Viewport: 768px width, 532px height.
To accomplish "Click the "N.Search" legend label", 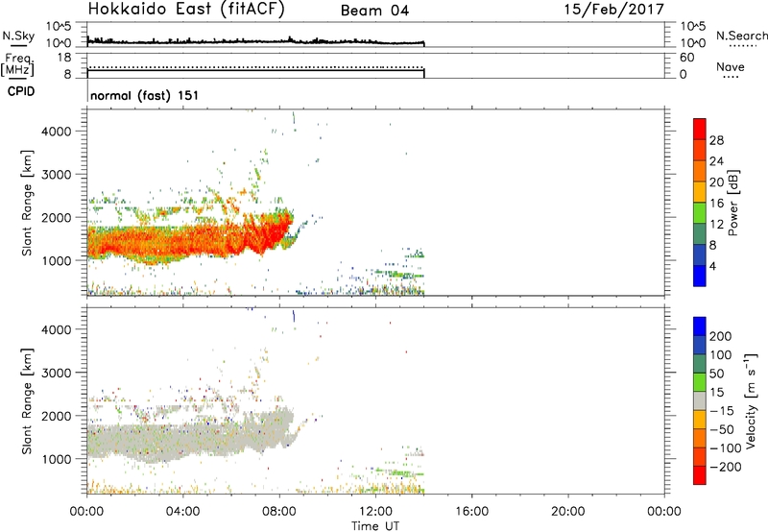I will [741, 36].
